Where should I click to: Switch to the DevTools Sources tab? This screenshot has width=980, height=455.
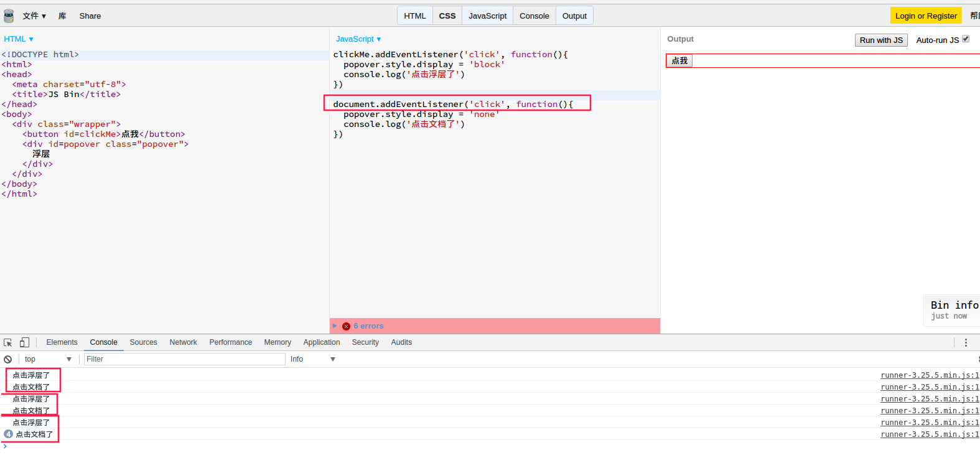click(x=143, y=342)
